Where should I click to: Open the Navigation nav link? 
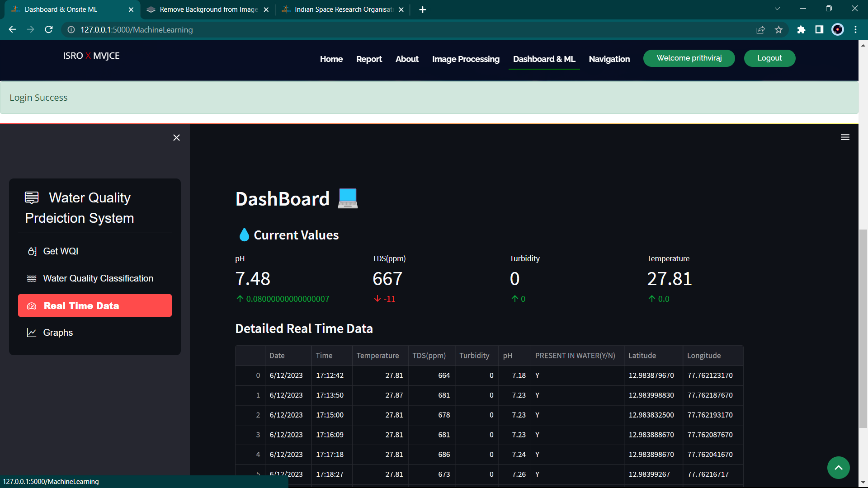(x=609, y=59)
